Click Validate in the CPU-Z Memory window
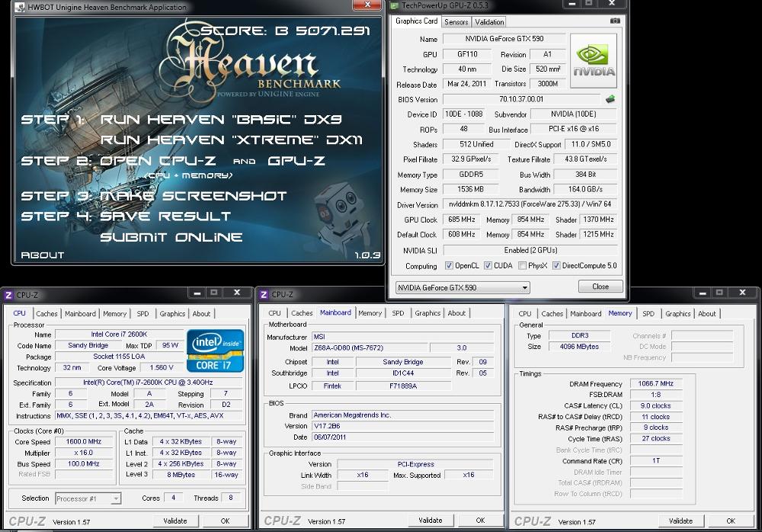762x532 pixels. coord(680,521)
